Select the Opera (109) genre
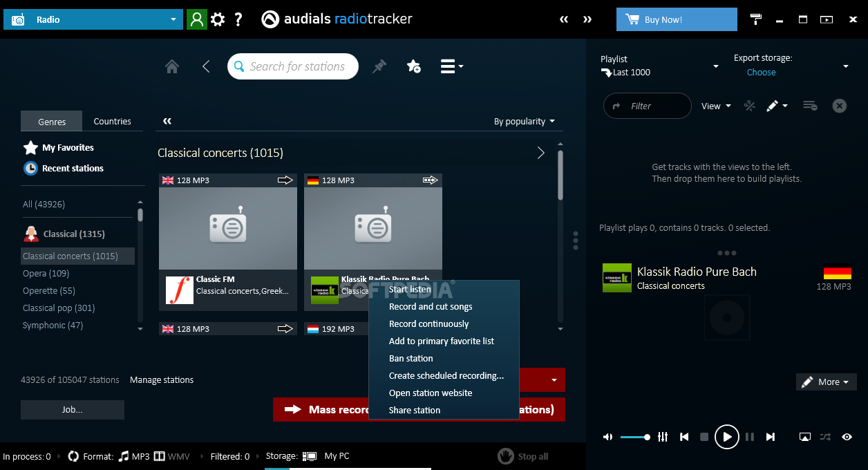This screenshot has height=470, width=868. point(46,273)
